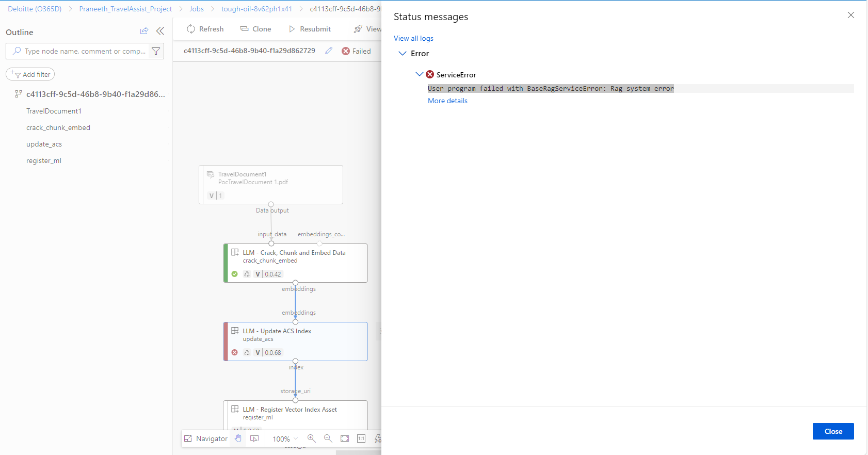Click the embeddings output port of crack_chunk_embed
Screen dimensions: 868x455
(295, 283)
